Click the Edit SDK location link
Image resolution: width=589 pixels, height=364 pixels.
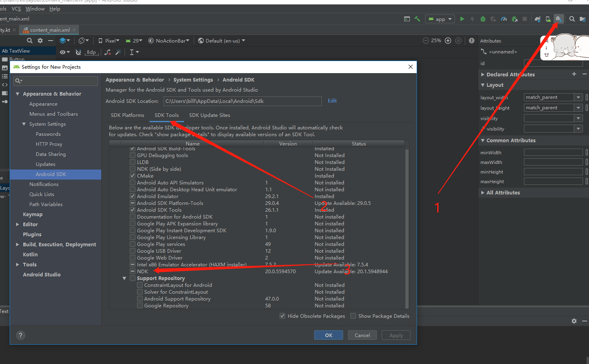[332, 101]
